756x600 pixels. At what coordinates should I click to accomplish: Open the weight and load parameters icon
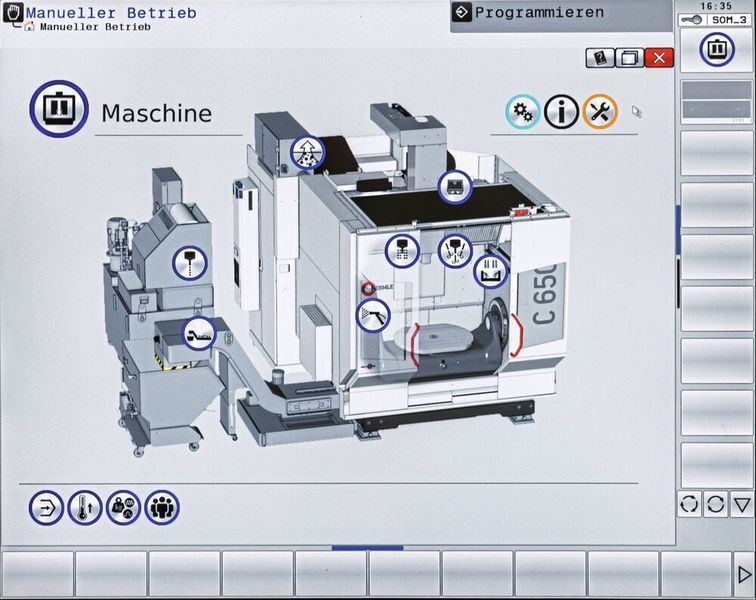(123, 507)
